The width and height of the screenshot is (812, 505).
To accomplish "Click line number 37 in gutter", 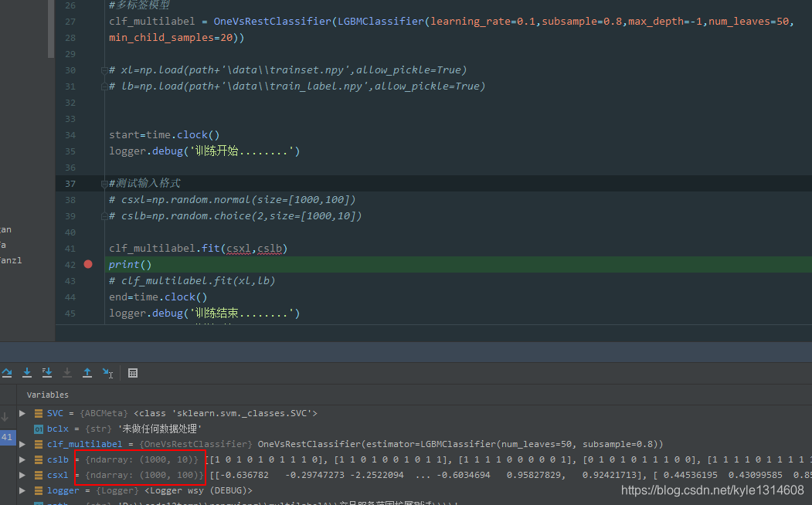I will [x=70, y=184].
